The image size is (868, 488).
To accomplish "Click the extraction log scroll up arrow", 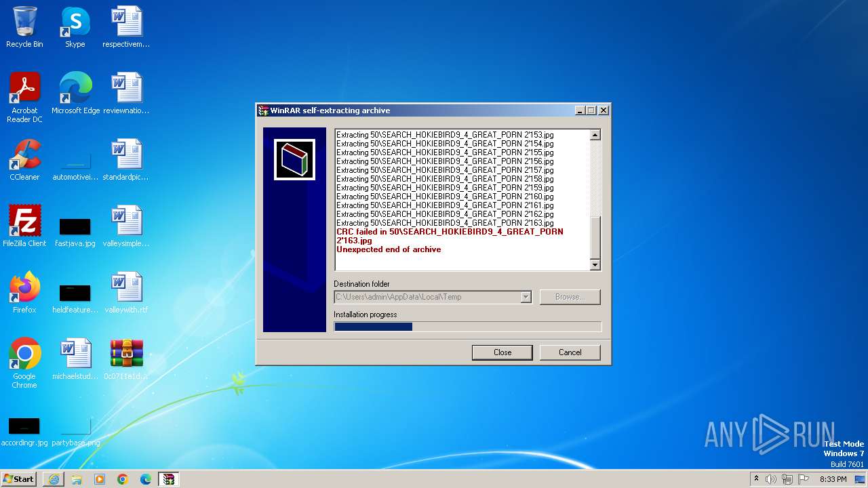I will (x=595, y=135).
